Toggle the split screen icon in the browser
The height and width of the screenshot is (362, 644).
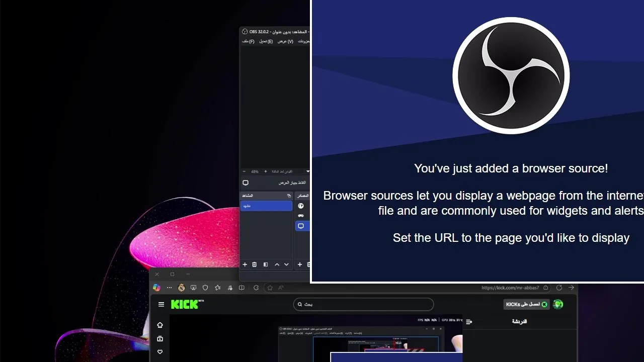point(242,288)
